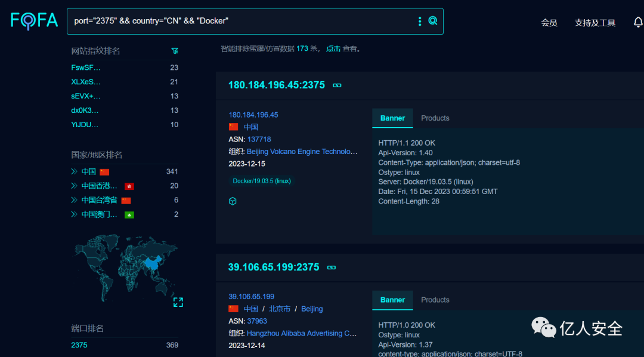Select Banner tab for 180.184.196.45
The width and height of the screenshot is (644, 357).
(x=392, y=118)
